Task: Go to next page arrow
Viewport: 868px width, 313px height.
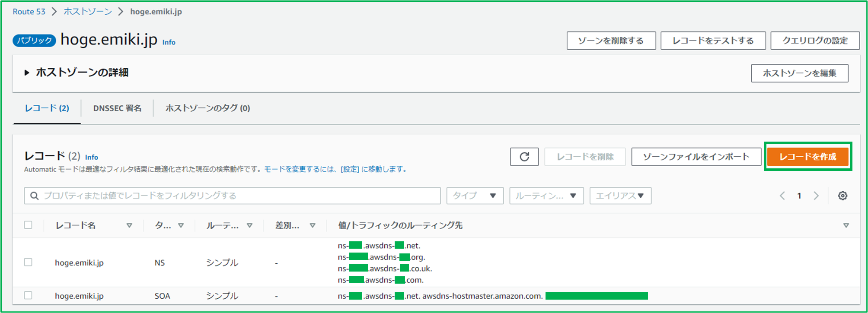Action: click(816, 196)
